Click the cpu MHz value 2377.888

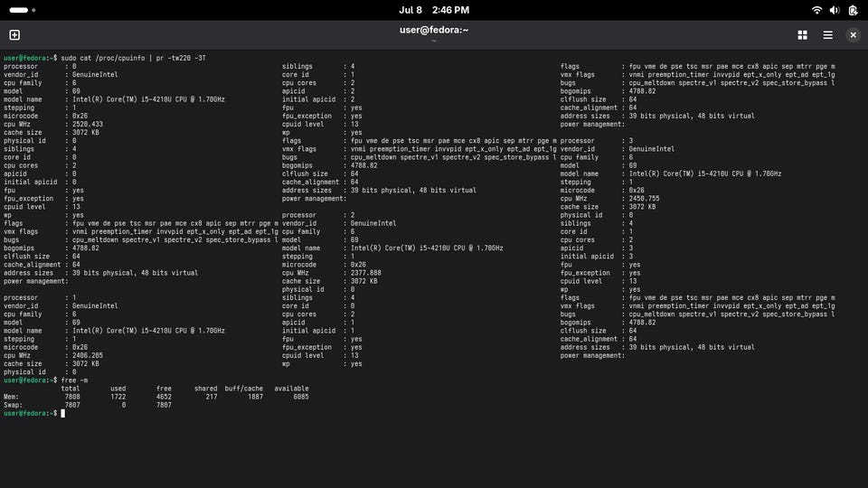pyautogui.click(x=366, y=273)
